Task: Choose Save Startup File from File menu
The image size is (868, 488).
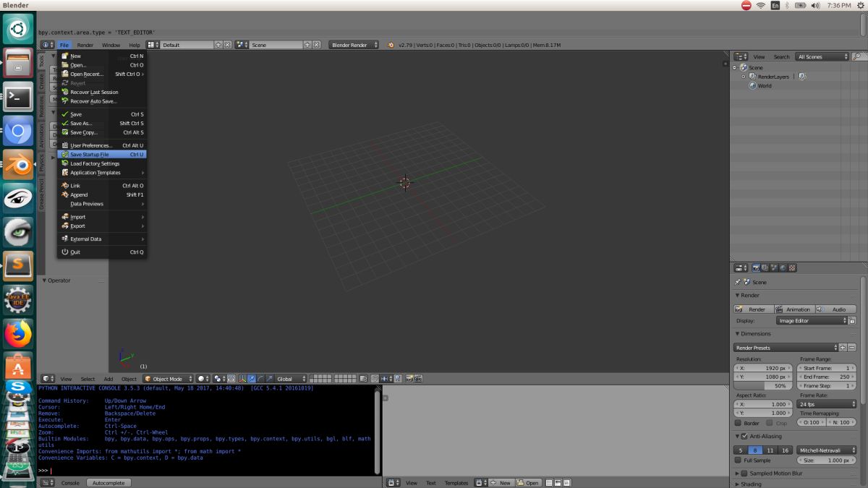Action: pyautogui.click(x=102, y=155)
